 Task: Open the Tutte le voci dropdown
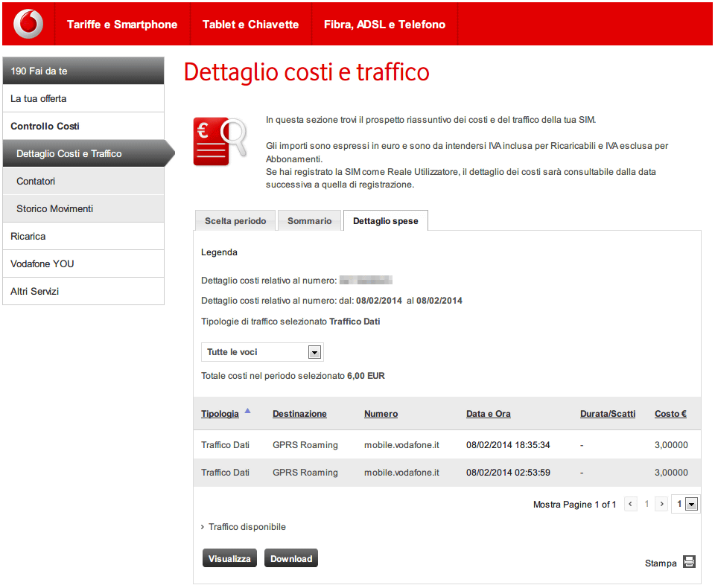[x=262, y=352]
